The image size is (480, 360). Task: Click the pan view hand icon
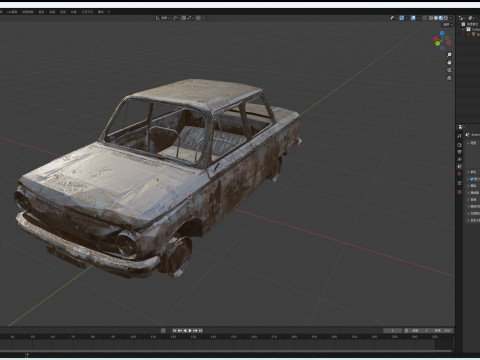pyautogui.click(x=449, y=62)
